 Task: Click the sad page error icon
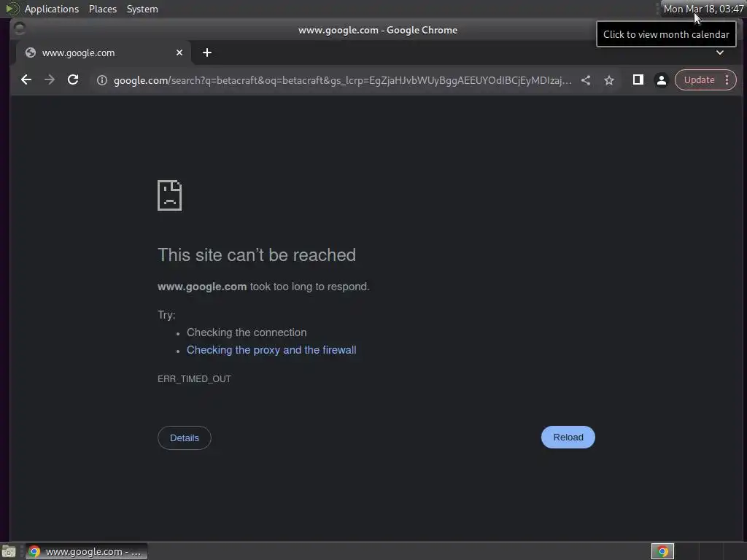click(169, 195)
